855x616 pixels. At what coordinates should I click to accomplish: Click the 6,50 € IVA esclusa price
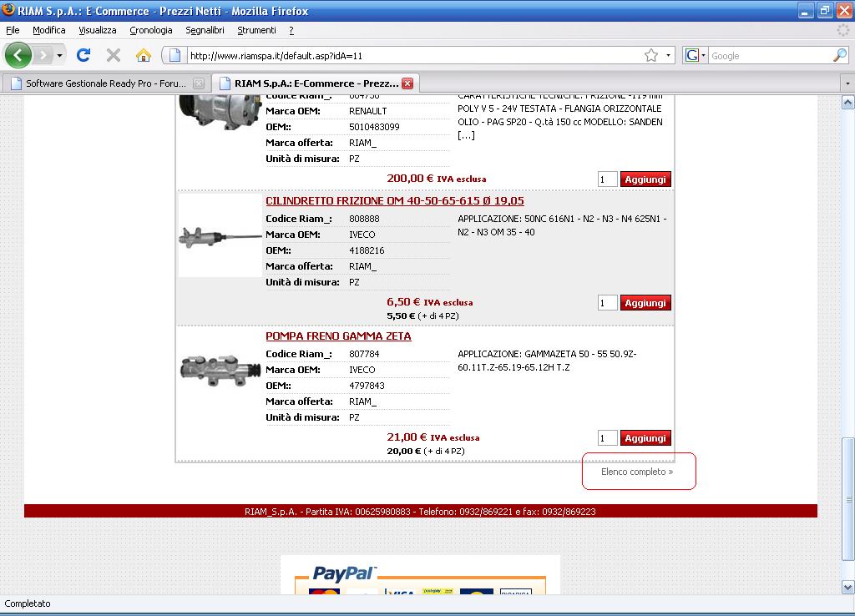tap(430, 302)
